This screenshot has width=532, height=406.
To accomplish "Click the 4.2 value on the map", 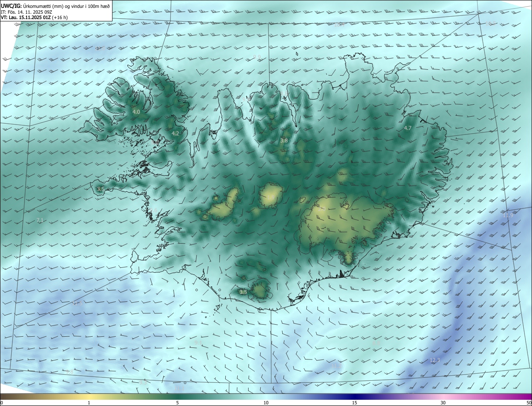I will [175, 133].
